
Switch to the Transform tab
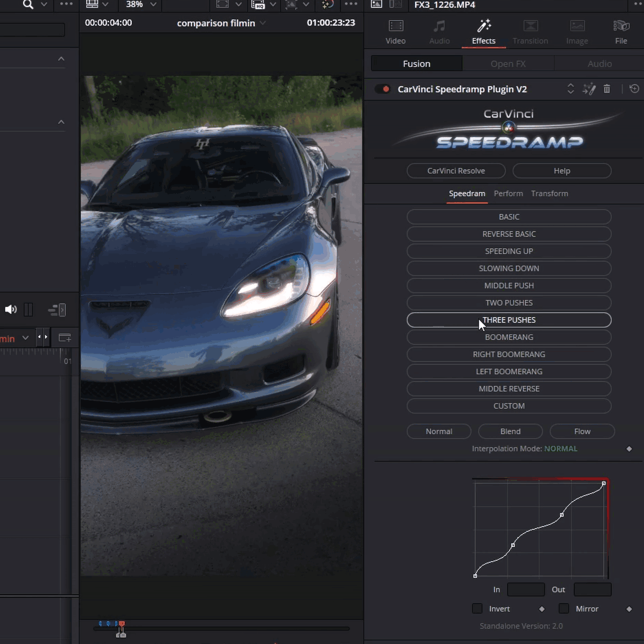tap(549, 193)
